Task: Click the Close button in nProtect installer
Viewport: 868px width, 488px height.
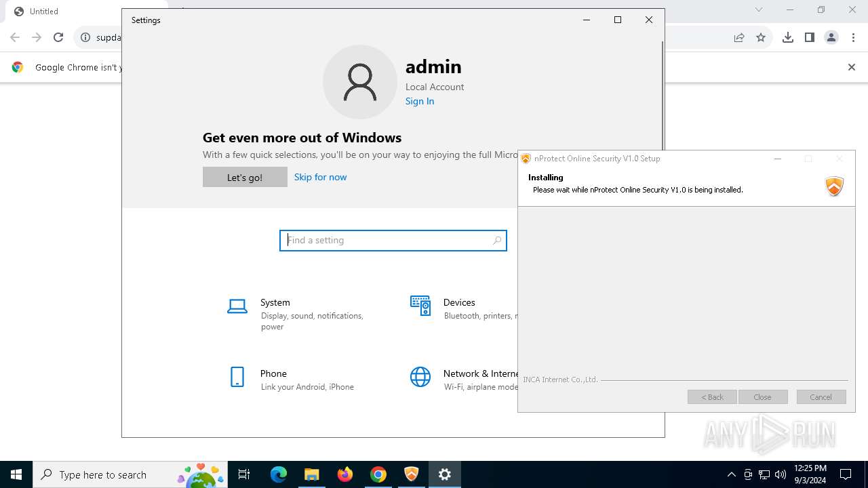Action: (x=762, y=397)
